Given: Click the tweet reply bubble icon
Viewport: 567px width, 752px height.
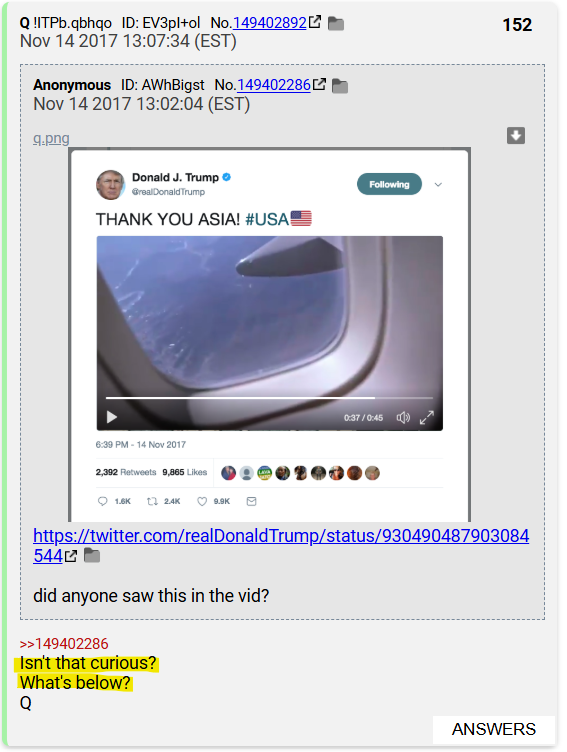Looking at the screenshot, I should 103,501.
